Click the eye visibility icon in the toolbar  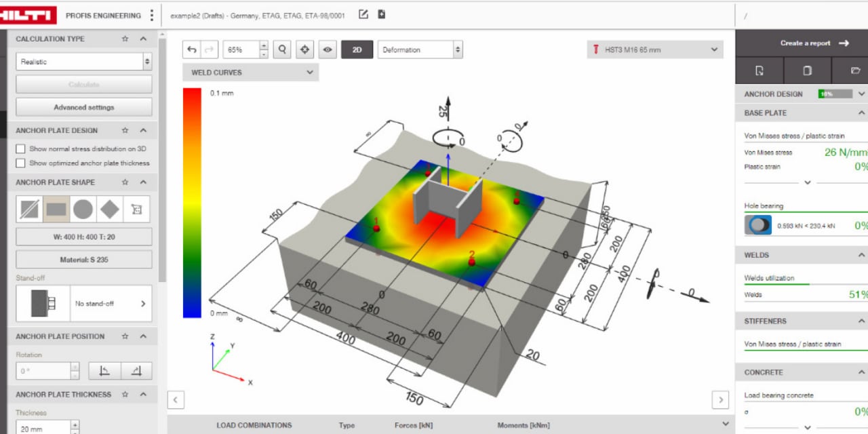point(328,49)
